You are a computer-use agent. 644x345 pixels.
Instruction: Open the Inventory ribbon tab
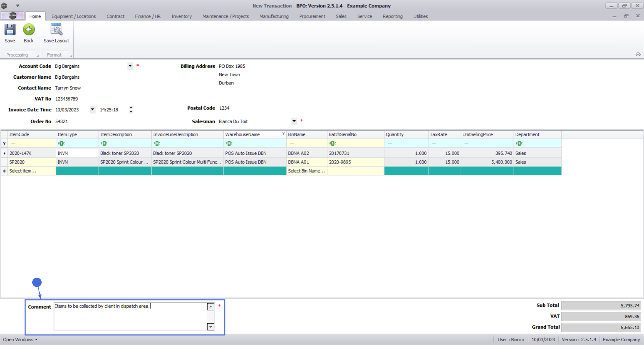pos(181,16)
